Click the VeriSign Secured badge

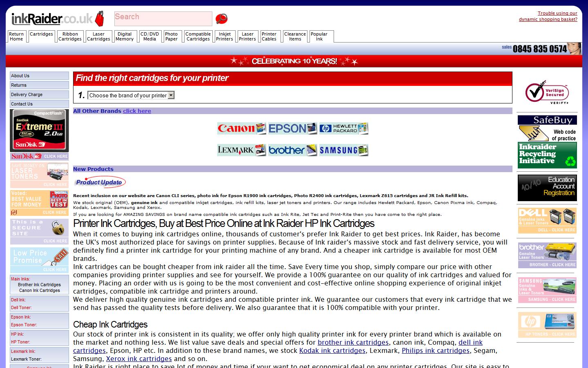tap(547, 93)
